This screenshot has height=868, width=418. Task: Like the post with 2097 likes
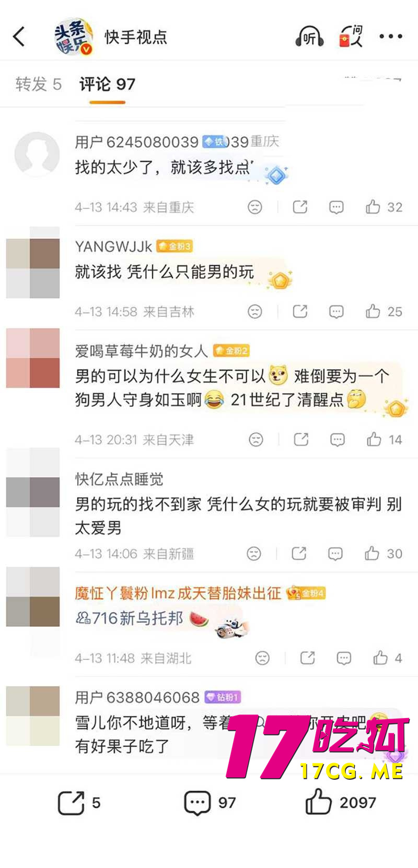pyautogui.click(x=341, y=802)
